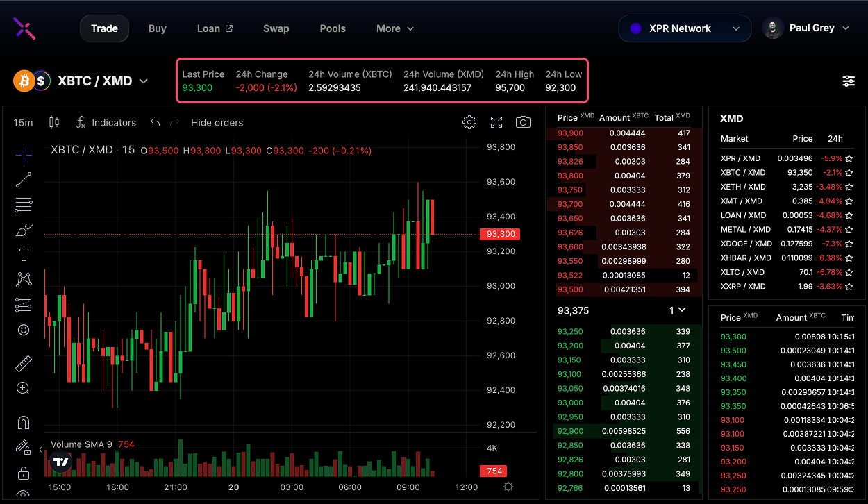The width and height of the screenshot is (868, 504).
Task: Open layout settings sliders icon
Action: tap(849, 81)
